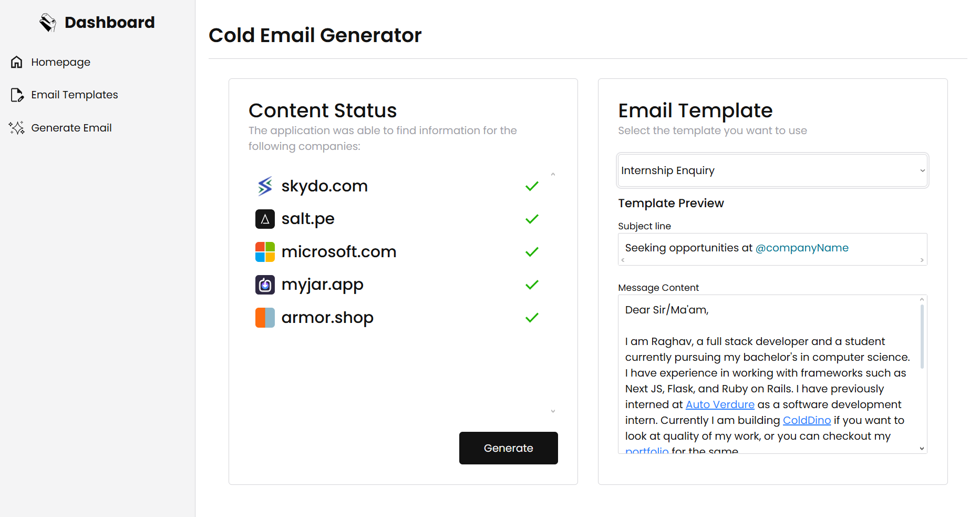Click the salt.pe company logo
This screenshot has height=517, width=980.
tap(265, 219)
